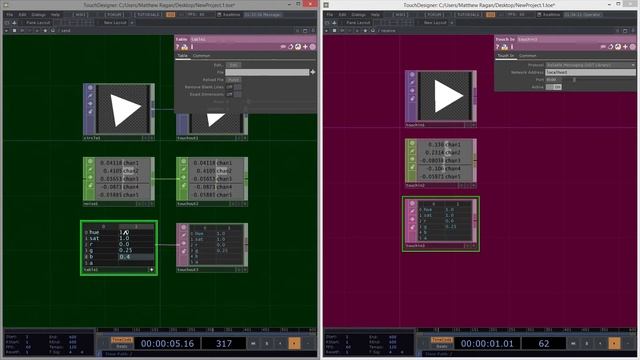Open file browser plus icon next to File field
The image size is (640, 360).
pyautogui.click(x=313, y=72)
